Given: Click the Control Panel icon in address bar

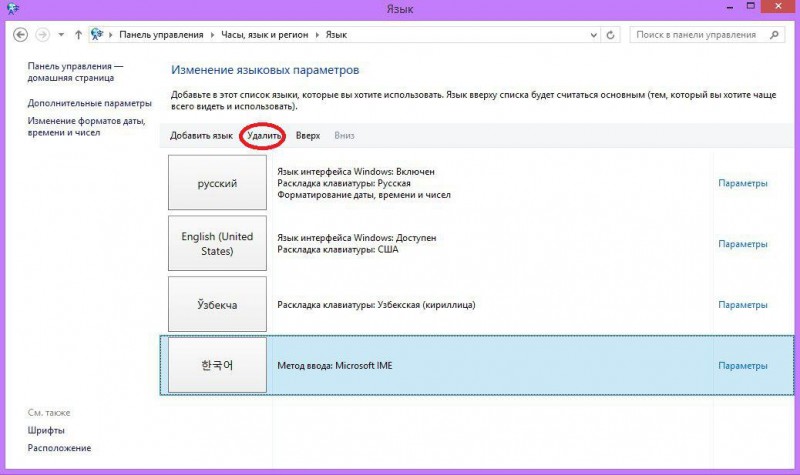Looking at the screenshot, I should (96, 34).
